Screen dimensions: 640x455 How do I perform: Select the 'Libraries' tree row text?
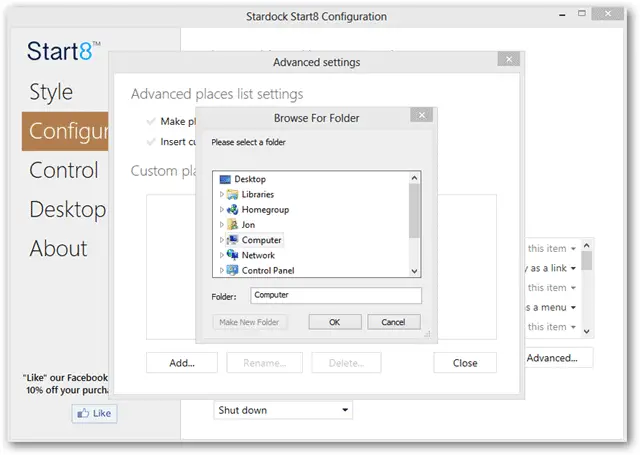(x=258, y=194)
